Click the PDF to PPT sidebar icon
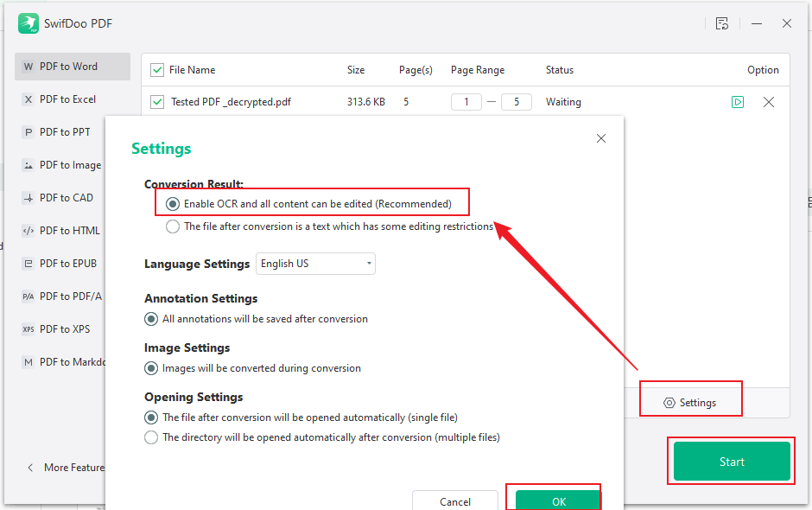The image size is (812, 510). 29,132
